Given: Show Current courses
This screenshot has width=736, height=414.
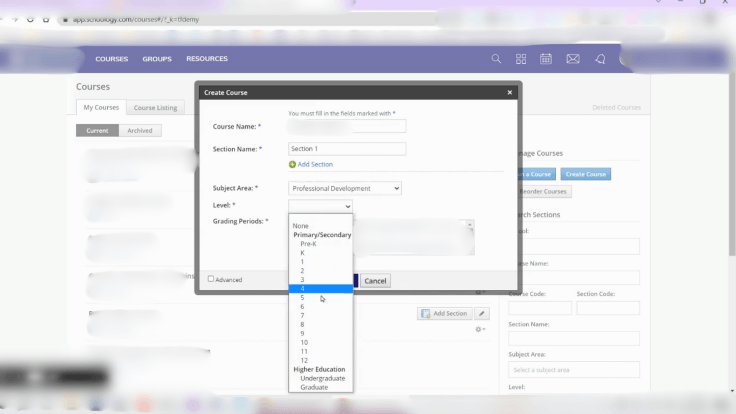Looking at the screenshot, I should [x=97, y=130].
